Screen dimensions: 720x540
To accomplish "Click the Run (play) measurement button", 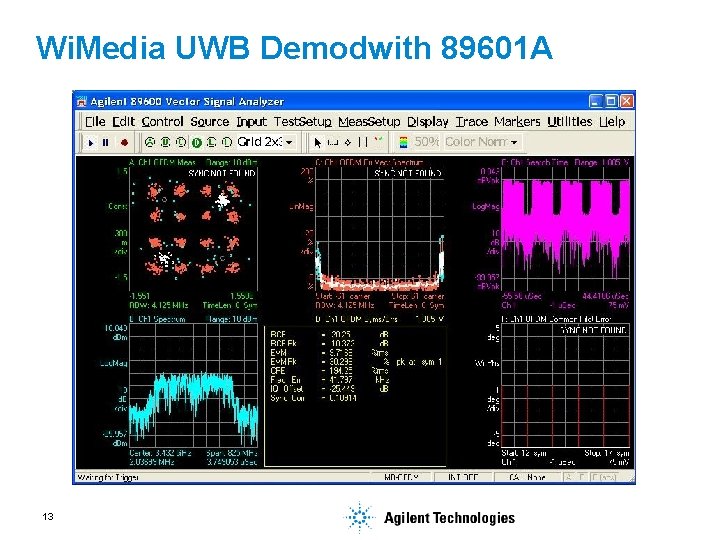I will tap(91, 143).
